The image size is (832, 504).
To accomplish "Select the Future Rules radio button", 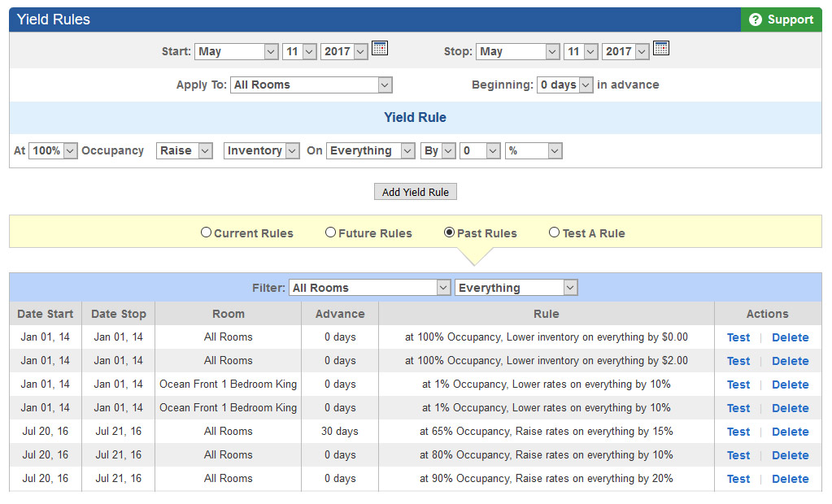I will [x=330, y=232].
